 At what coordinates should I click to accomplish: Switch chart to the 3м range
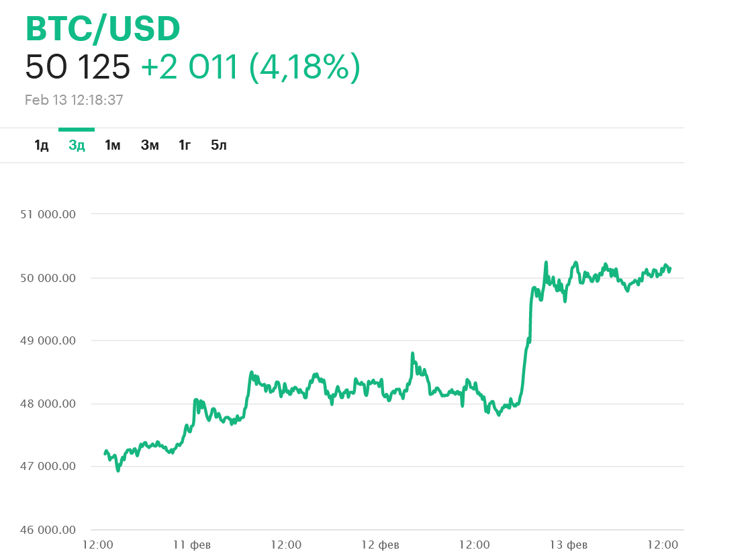point(150,145)
